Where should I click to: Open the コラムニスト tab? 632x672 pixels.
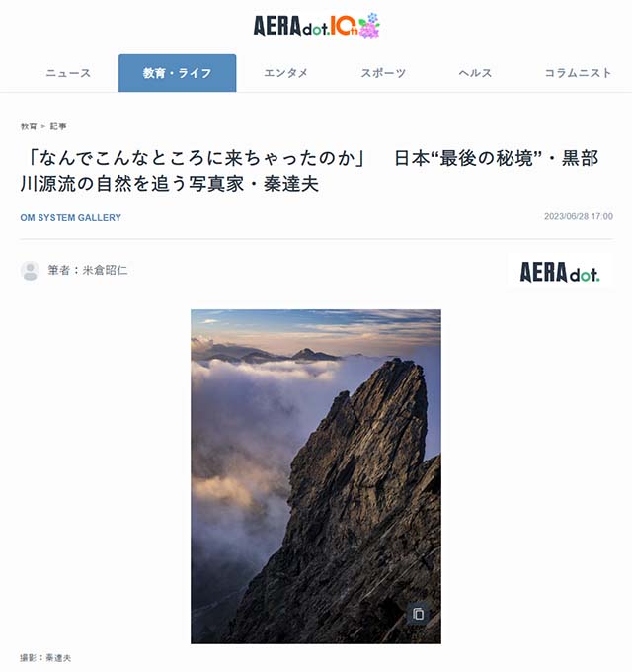click(x=578, y=73)
